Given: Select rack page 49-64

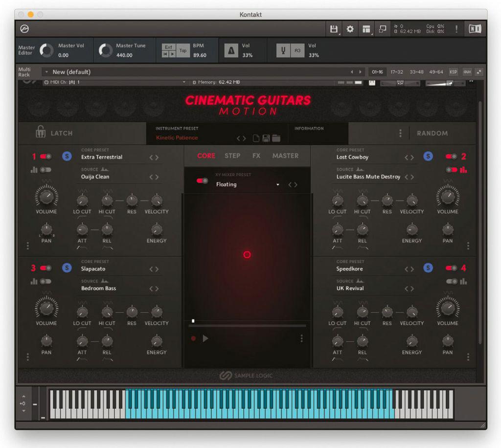Looking at the screenshot, I should point(436,72).
